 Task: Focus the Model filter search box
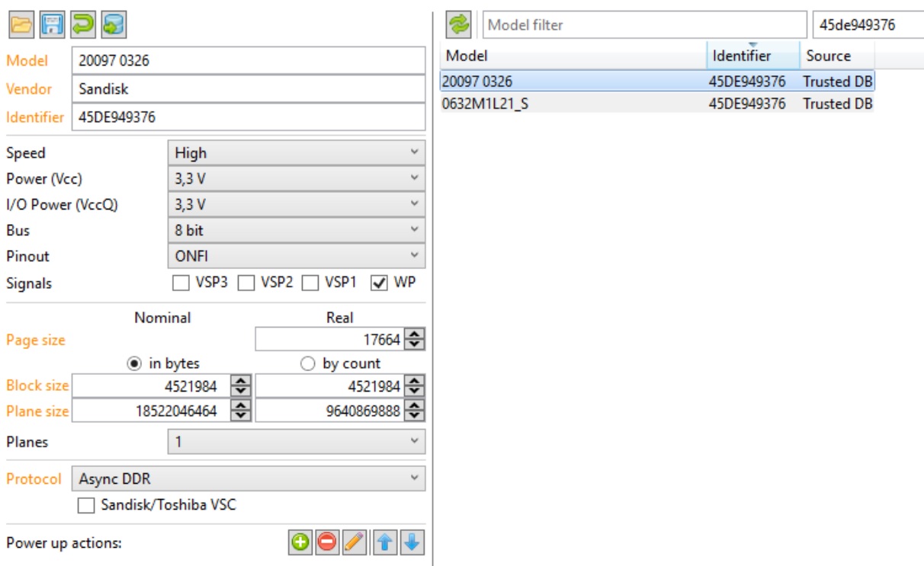pyautogui.click(x=644, y=24)
